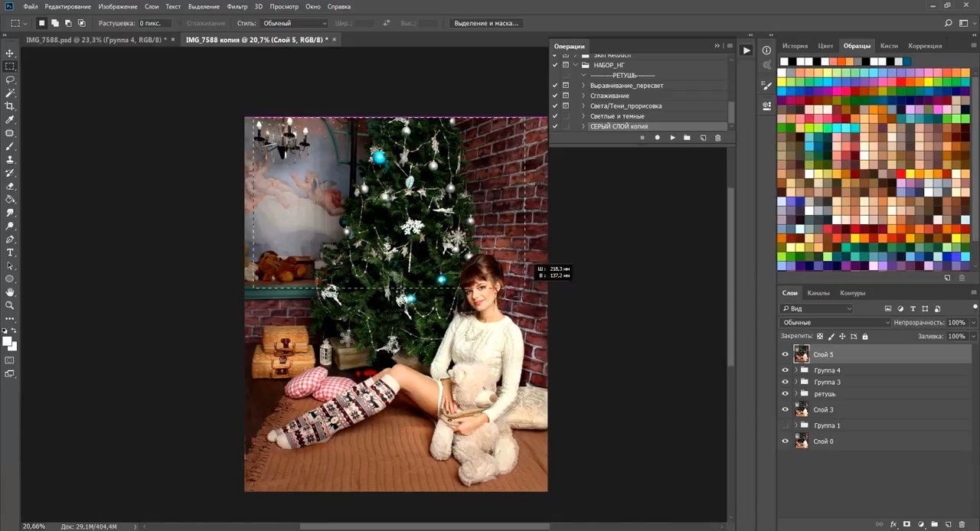The width and height of the screenshot is (980, 531).
Task: Select the Crop tool
Action: coord(10,106)
